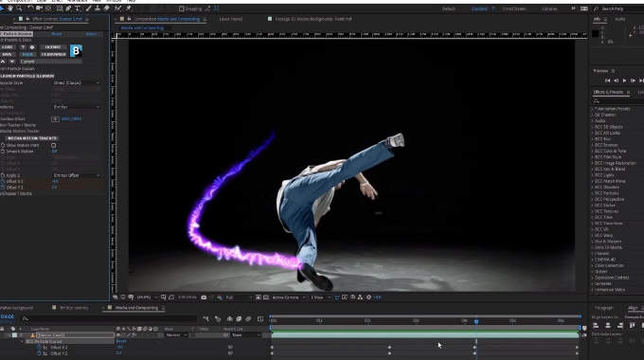Image resolution: width=644 pixels, height=360 pixels.
Task: Open the Active Camera view dropdown
Action: (289, 297)
